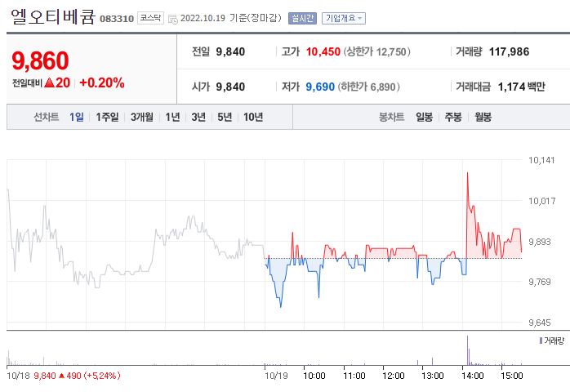Click the change rate +0.20%
Screen dimensions: 570x392
tap(102, 83)
